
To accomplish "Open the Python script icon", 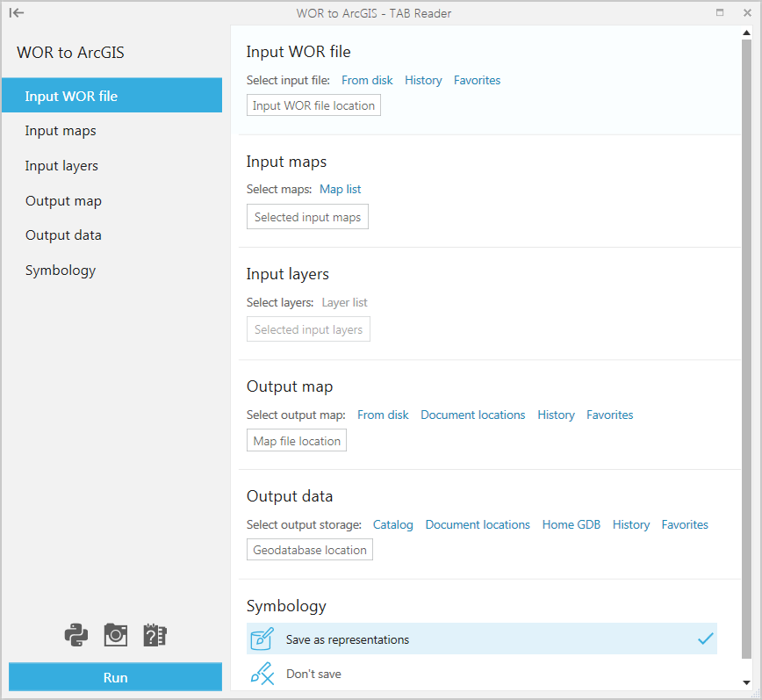I will click(x=76, y=635).
